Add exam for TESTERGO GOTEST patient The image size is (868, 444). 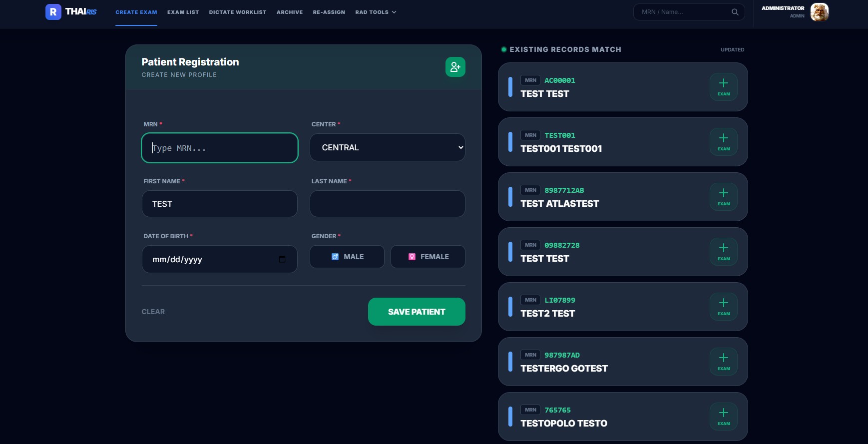(723, 362)
